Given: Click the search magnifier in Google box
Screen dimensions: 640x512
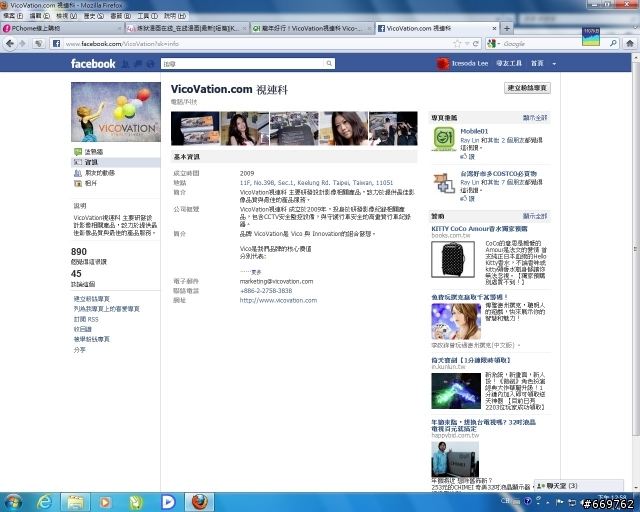Looking at the screenshot, I should tap(613, 43).
